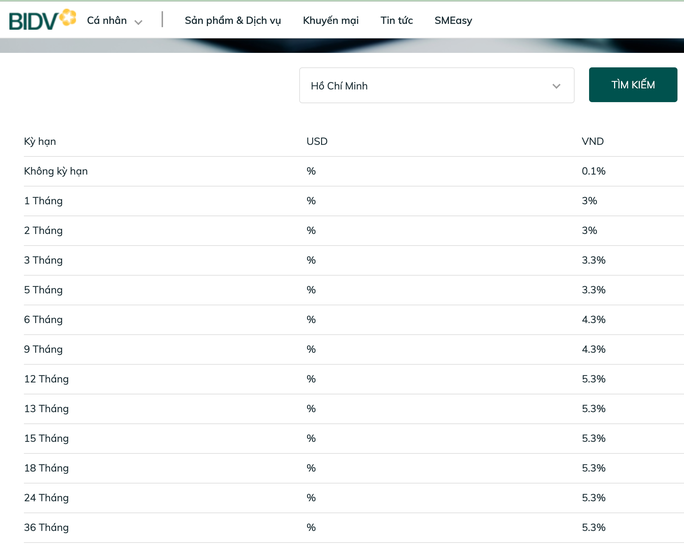Click the USD column header

[x=317, y=141]
